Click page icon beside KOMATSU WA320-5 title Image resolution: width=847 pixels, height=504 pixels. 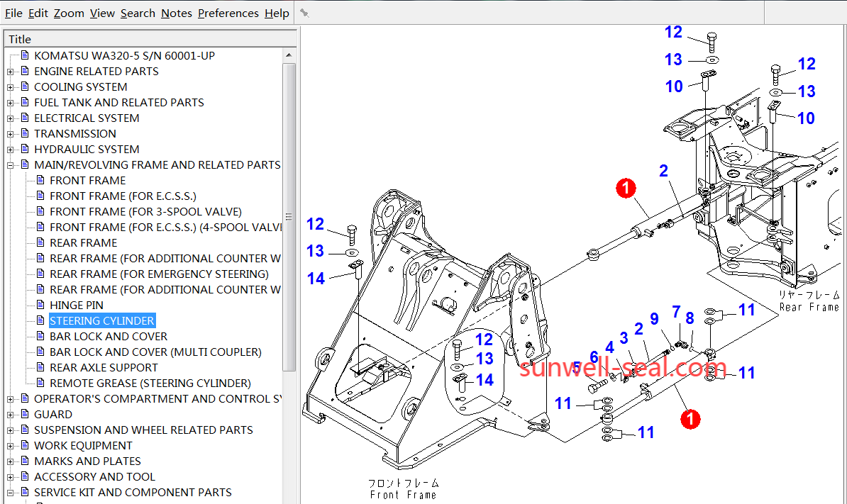(x=25, y=55)
